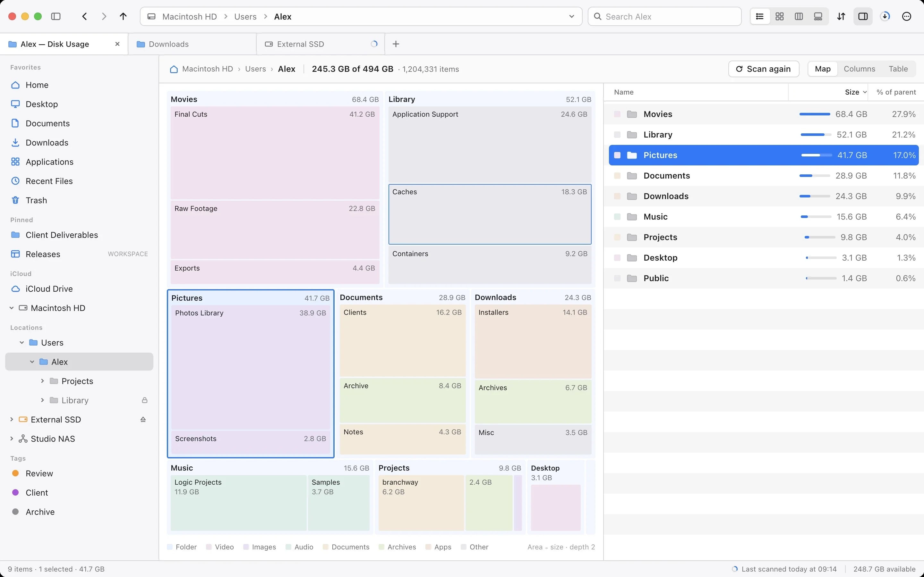This screenshot has width=924, height=577.
Task: Eject the External SSD
Action: tap(143, 419)
